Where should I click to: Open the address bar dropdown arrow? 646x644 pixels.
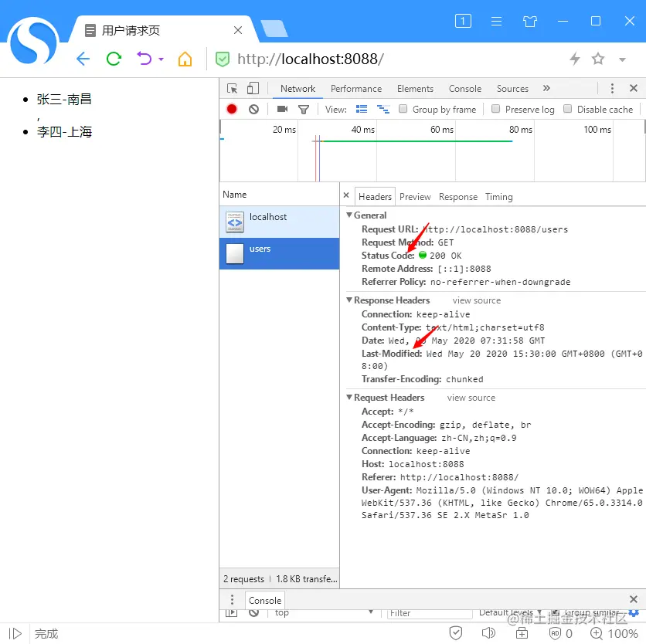[622, 59]
